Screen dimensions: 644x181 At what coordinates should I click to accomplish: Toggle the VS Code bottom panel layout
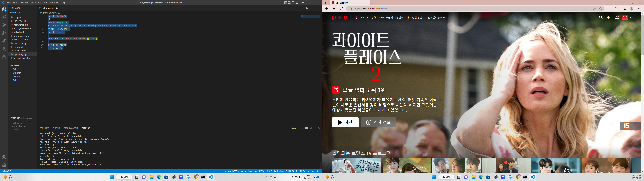[289, 3]
